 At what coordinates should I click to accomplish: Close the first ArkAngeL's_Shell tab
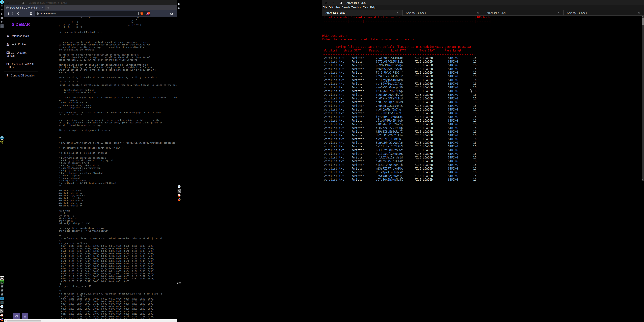[397, 13]
